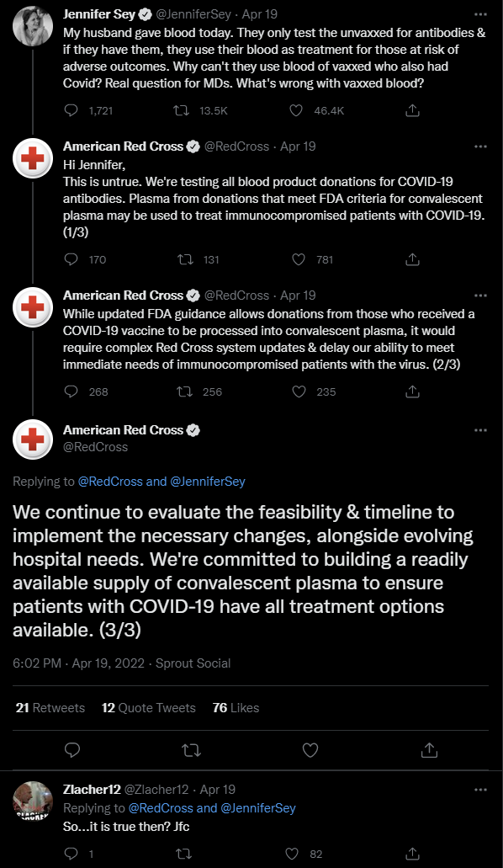Viewport: 503px width, 868px height.
Task: Open the Sprout Social source link
Action: 193,663
